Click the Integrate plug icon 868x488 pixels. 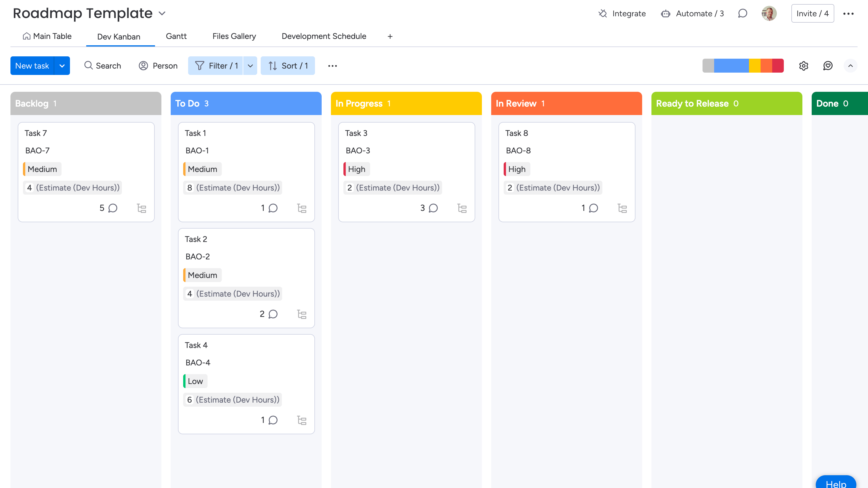(x=602, y=13)
